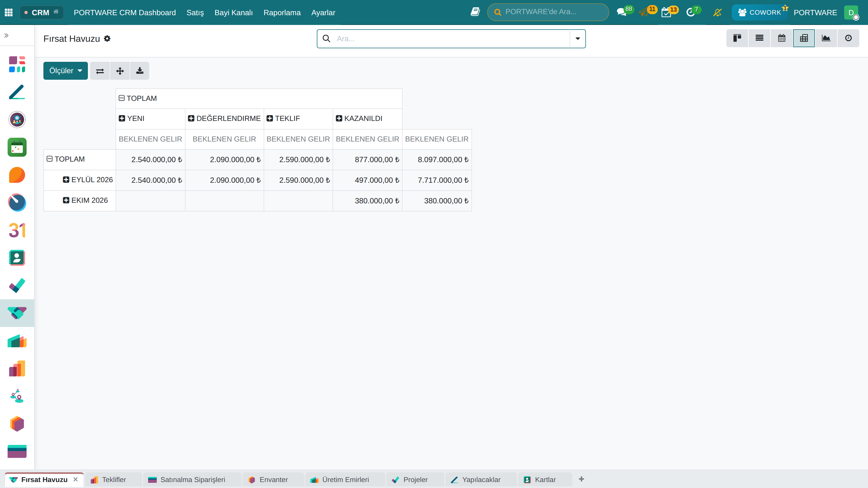Open the apps grid menu
Viewport: 868px width, 488px height.
tap(8, 12)
